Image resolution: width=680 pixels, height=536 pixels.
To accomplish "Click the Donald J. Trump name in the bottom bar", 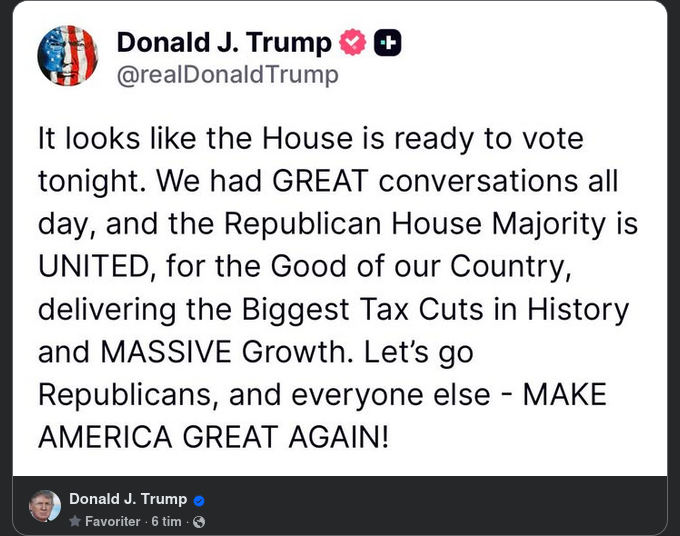I will 128,499.
